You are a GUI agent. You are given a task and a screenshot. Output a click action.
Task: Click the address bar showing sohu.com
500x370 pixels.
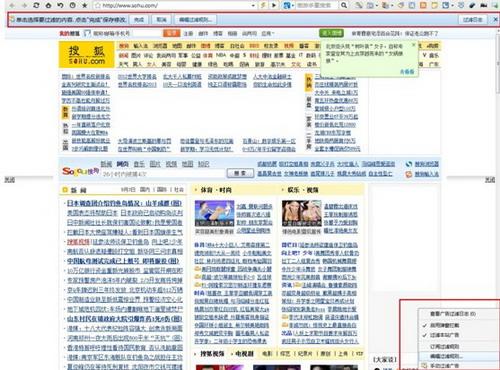point(173,5)
